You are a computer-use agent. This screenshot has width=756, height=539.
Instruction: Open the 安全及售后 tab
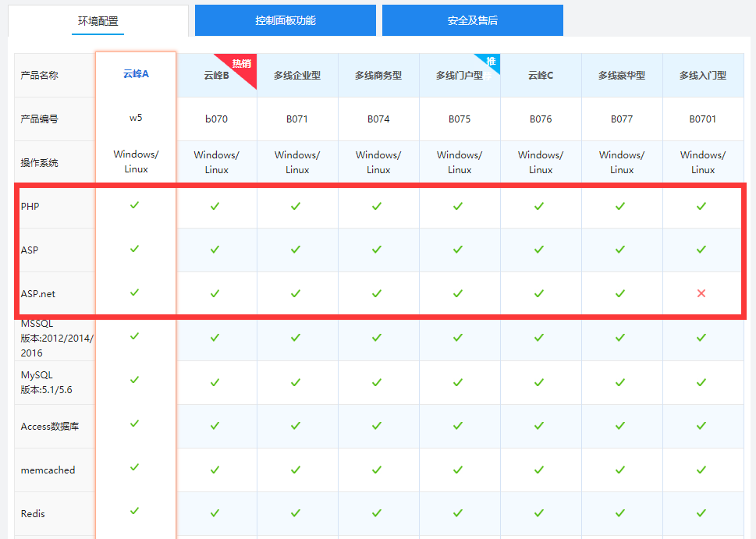click(x=473, y=20)
